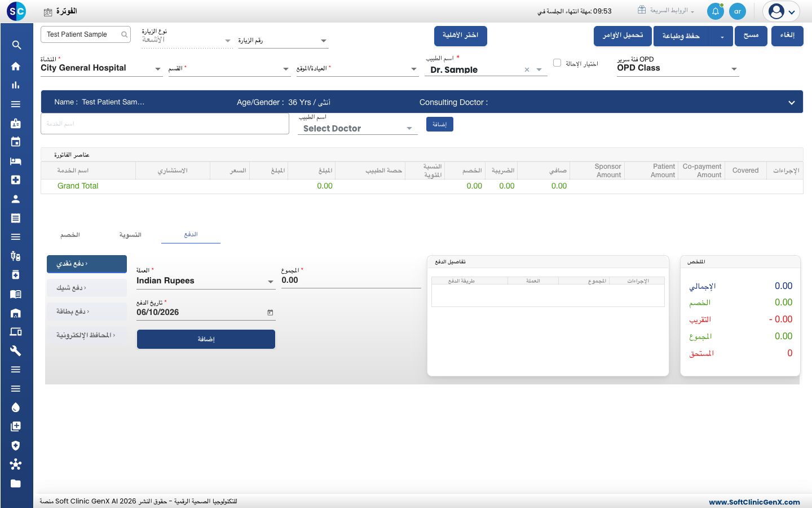Open the bed inpatient sidebar icon

click(16, 161)
